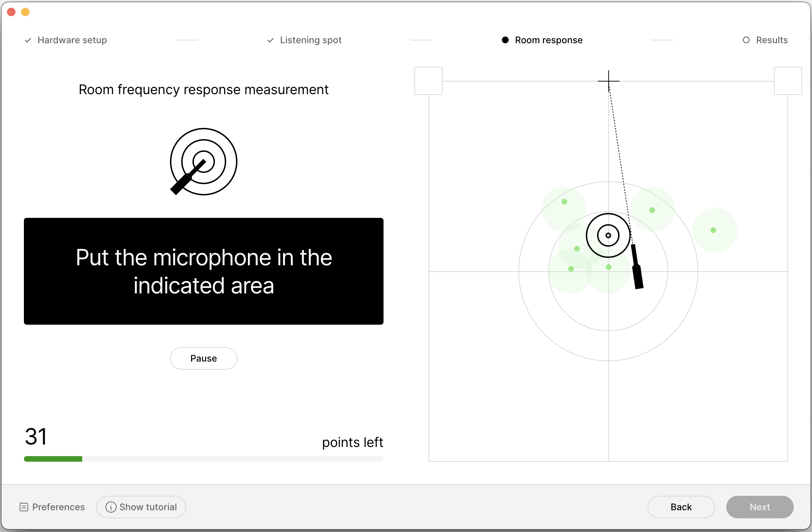The image size is (812, 532).
Task: Go to the Listening spot step
Action: [x=310, y=40]
